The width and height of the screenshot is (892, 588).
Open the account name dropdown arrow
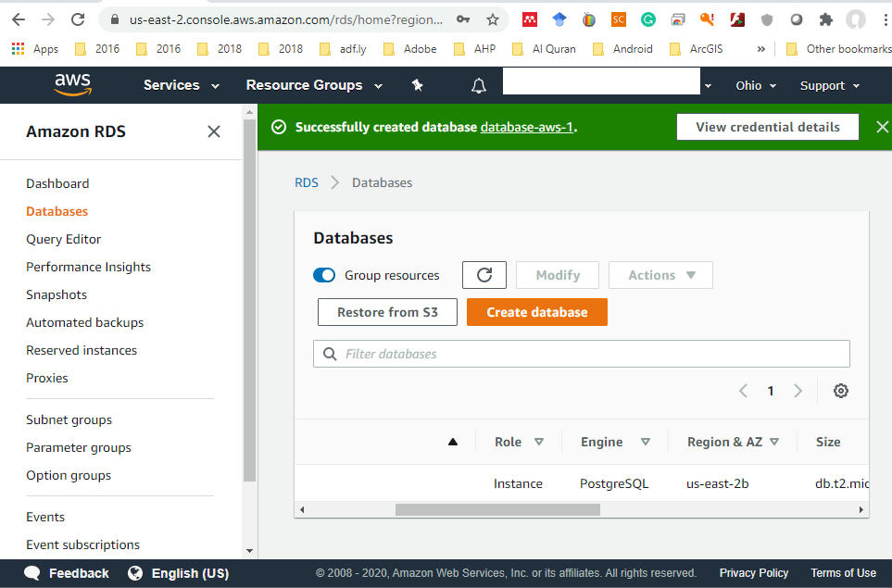[x=708, y=86]
